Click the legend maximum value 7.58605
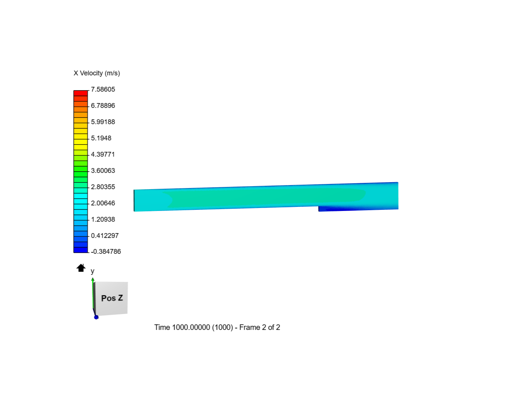This screenshot has width=532, height=399. [103, 89]
